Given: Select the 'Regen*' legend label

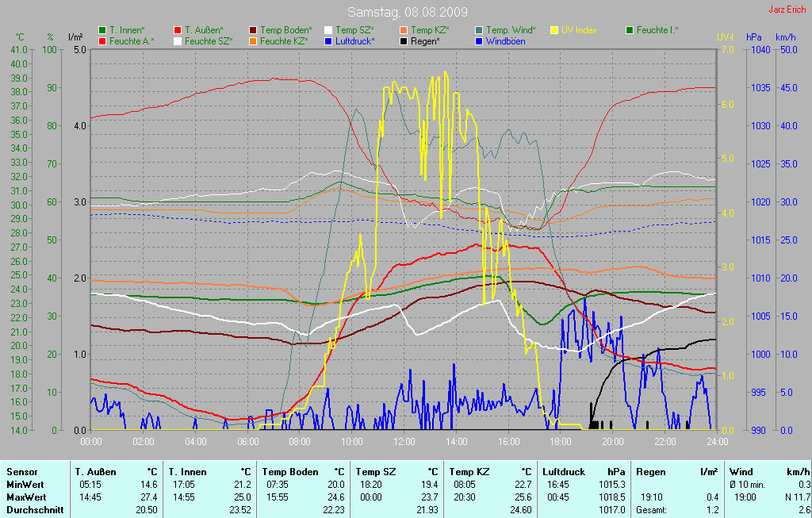Looking at the screenshot, I should pos(426,41).
